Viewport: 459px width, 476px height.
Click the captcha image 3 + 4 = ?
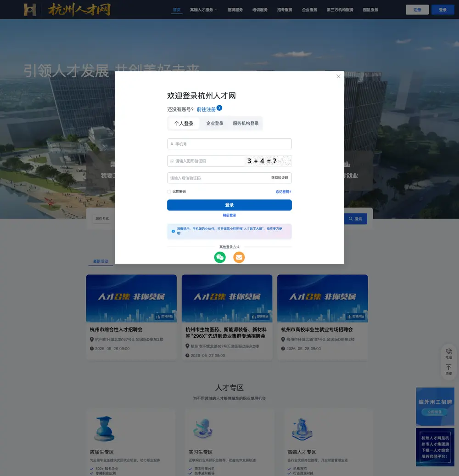tap(268, 161)
